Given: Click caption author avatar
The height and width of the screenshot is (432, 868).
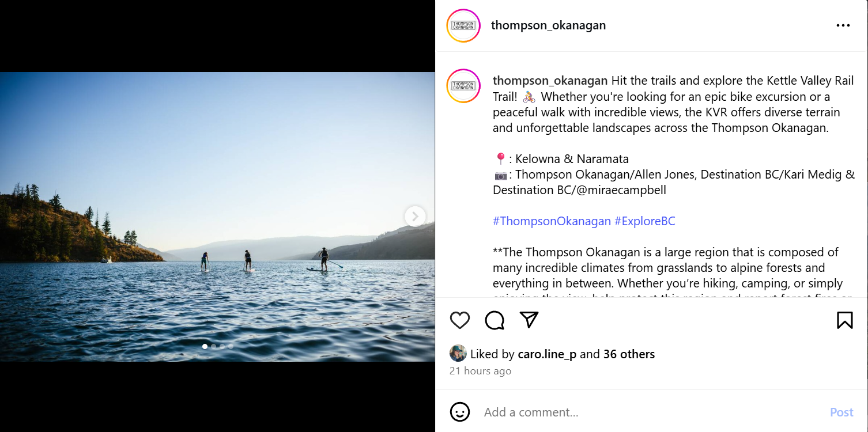Looking at the screenshot, I should 463,86.
